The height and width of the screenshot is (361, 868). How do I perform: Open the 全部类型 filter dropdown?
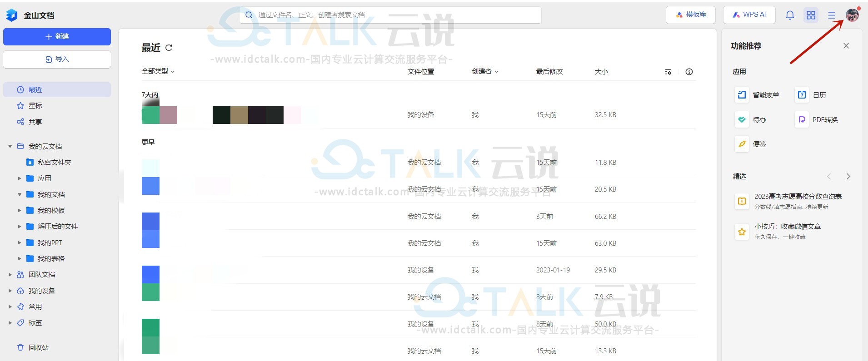[x=158, y=71]
